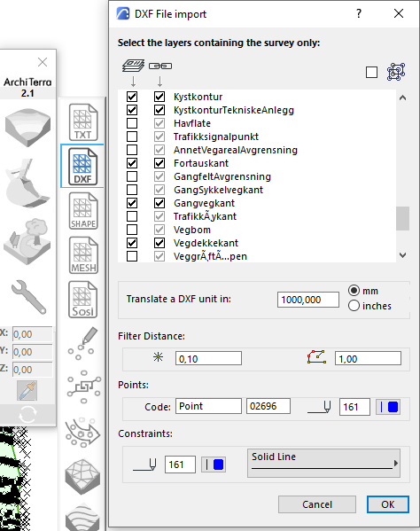Pick the eyedropper tool under coordinates
The width and height of the screenshot is (420, 531).
pyautogui.click(x=27, y=390)
